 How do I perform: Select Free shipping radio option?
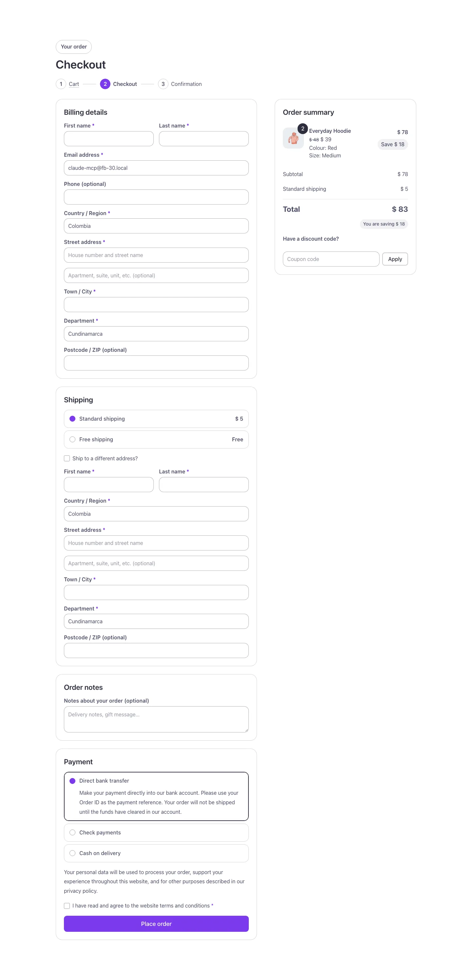pyautogui.click(x=73, y=439)
